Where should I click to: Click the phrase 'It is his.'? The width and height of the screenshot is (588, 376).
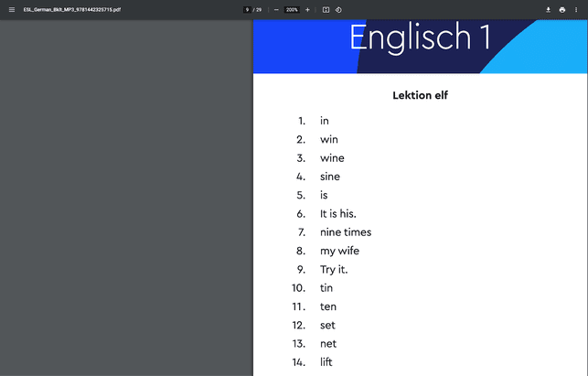tap(337, 213)
